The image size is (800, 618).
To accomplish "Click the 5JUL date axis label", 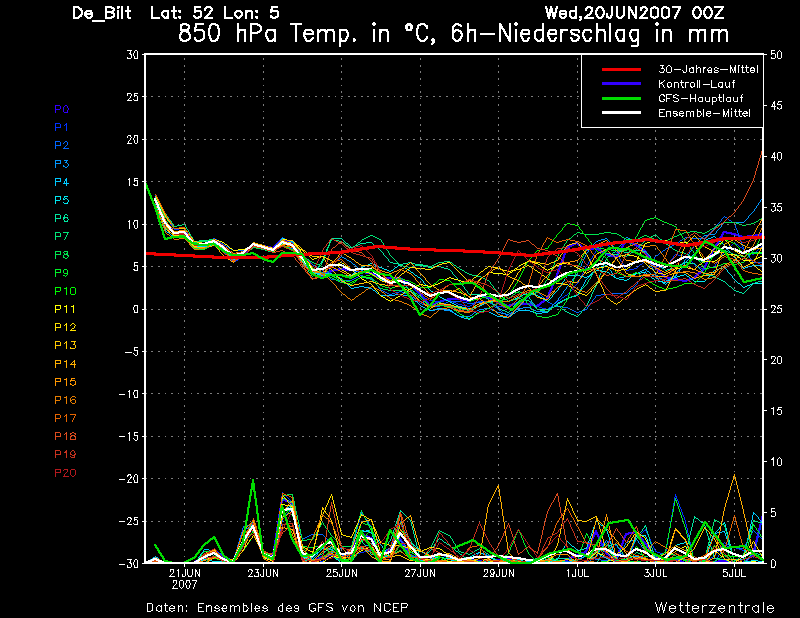I will point(734,573).
